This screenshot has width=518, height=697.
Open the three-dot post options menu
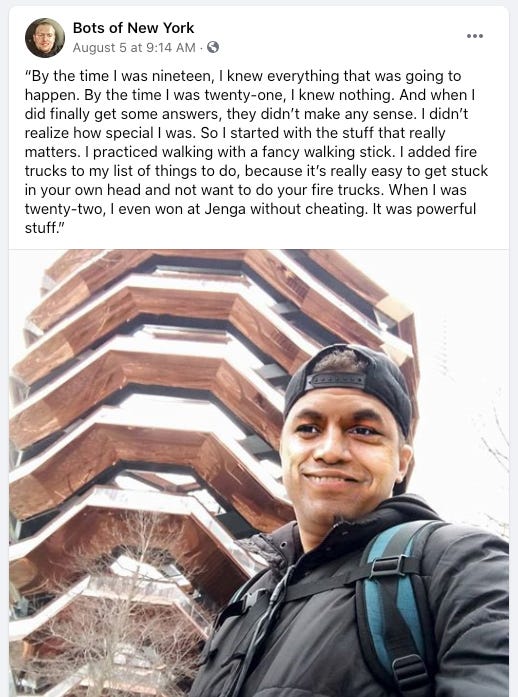474,36
